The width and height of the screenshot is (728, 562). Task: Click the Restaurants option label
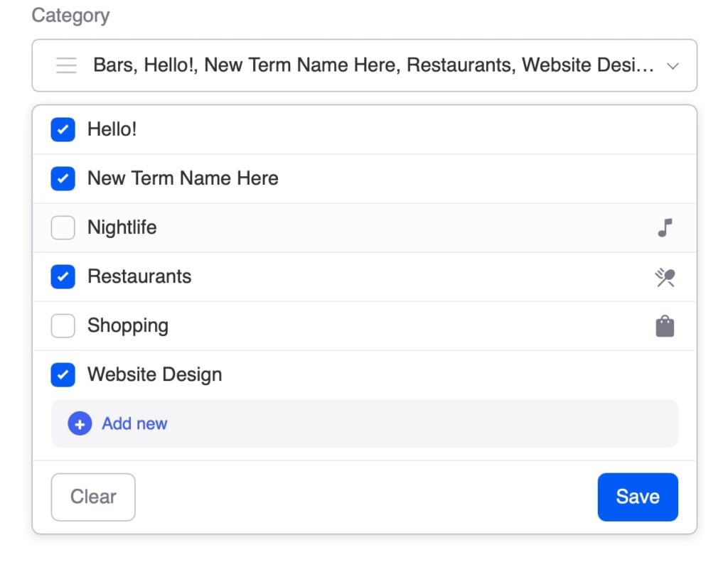(x=139, y=277)
